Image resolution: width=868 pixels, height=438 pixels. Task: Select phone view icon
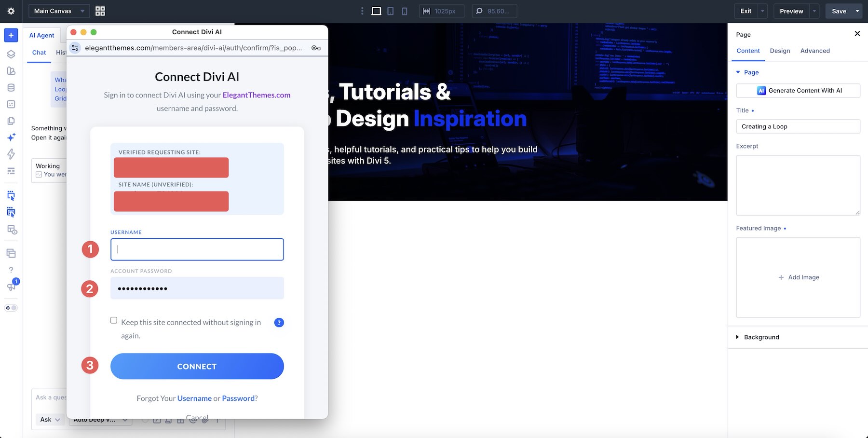[405, 11]
